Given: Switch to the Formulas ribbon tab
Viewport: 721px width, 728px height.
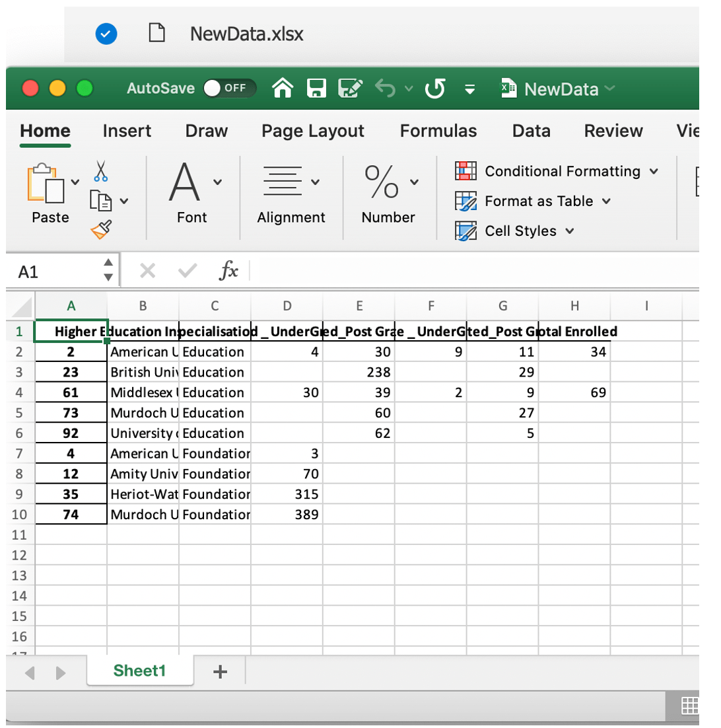Looking at the screenshot, I should (x=438, y=131).
